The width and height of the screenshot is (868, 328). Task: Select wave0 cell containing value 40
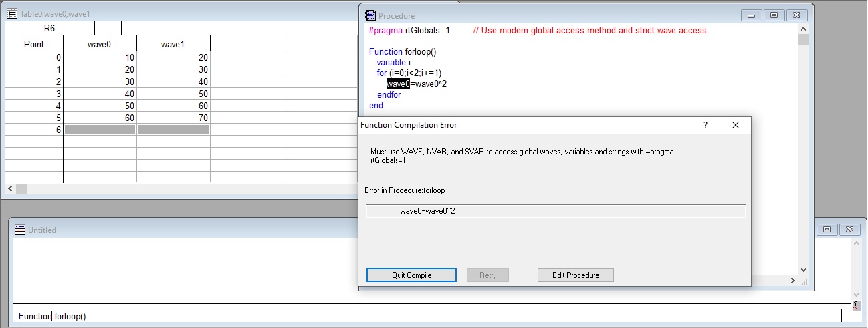click(100, 94)
